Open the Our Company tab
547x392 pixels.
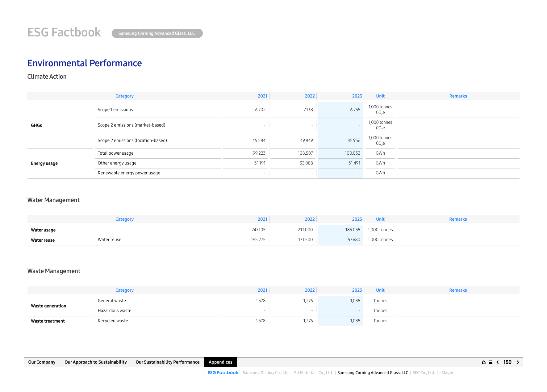[x=42, y=362]
